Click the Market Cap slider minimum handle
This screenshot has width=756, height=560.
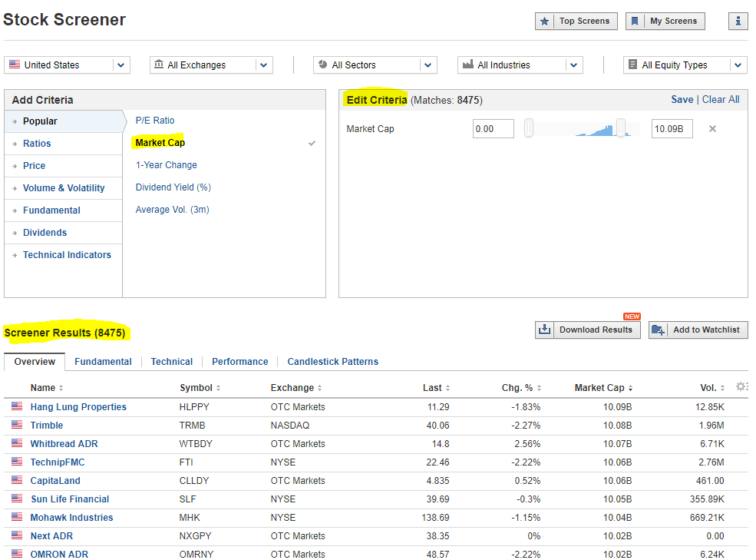click(528, 128)
